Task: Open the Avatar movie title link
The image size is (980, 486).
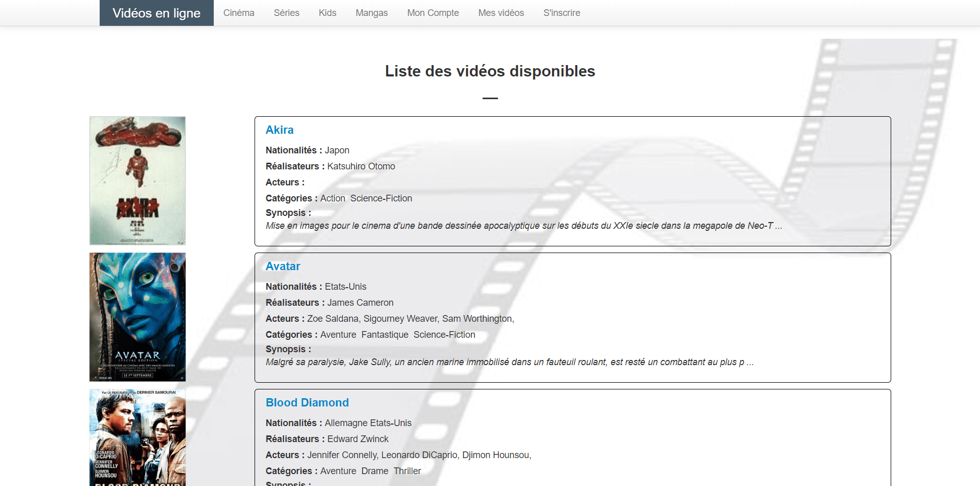Action: click(x=282, y=266)
